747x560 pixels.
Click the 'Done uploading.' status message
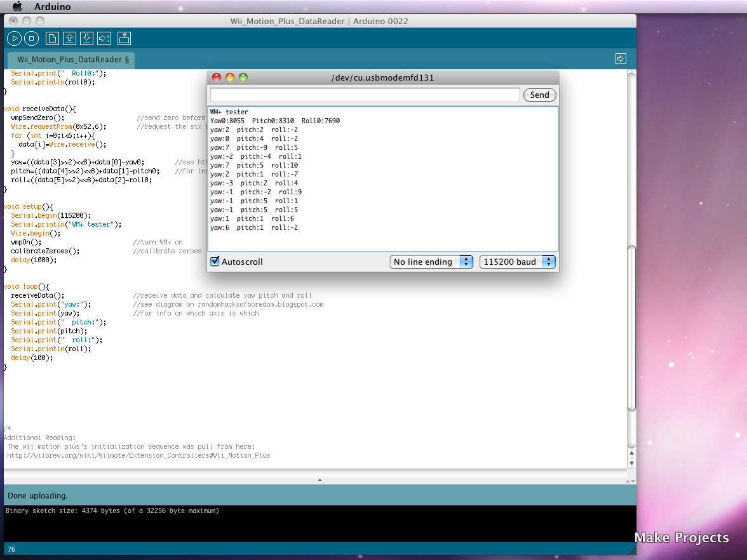click(37, 496)
